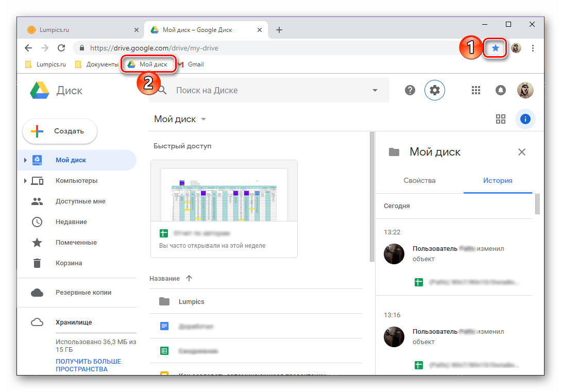Image resolution: width=561 pixels, height=392 pixels.
Task: Click the green Sheets file icon in list
Action: (x=164, y=351)
